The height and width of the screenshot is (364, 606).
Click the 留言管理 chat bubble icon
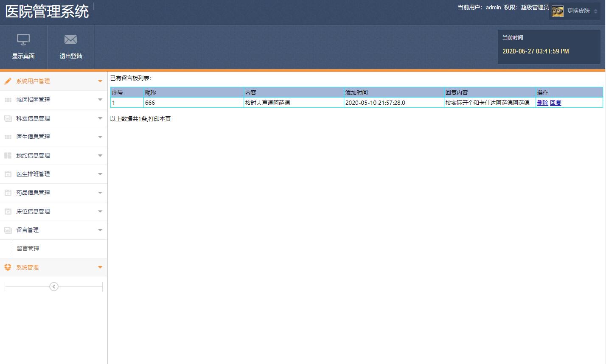coord(7,230)
